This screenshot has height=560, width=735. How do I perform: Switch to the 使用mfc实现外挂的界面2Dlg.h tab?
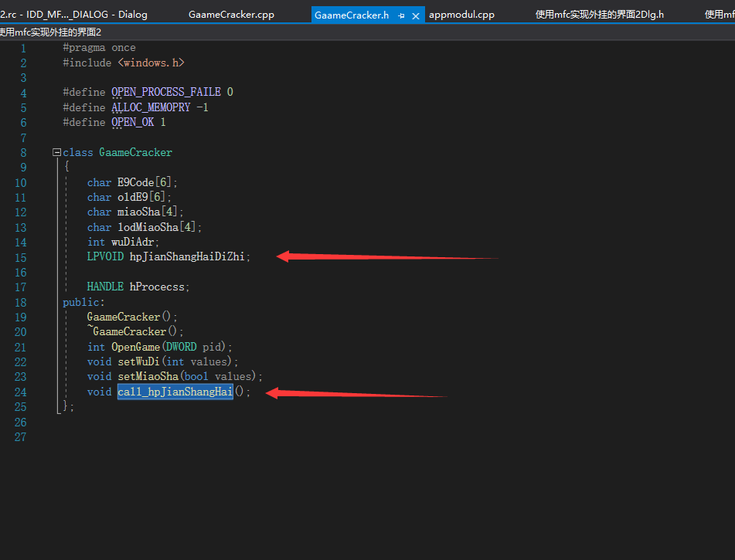[600, 15]
